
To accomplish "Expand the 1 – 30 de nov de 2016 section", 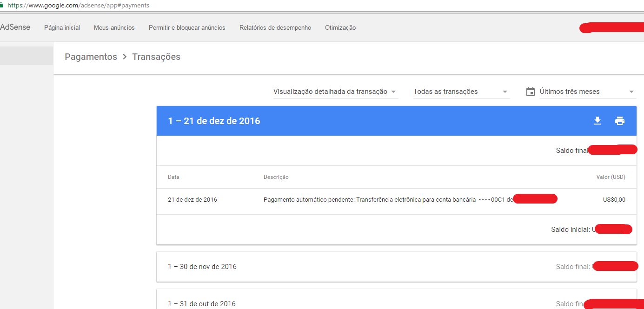I will tap(397, 267).
